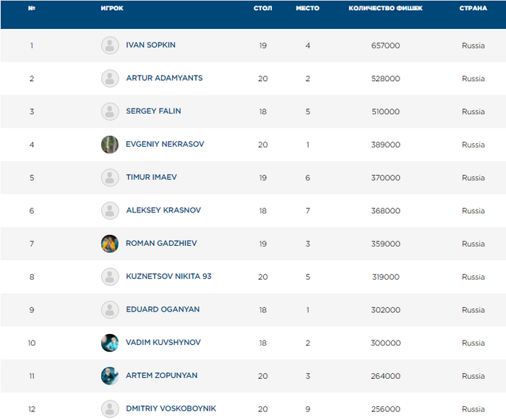Click the СТОЛ column header
The height and width of the screenshot is (420, 506).
pyautogui.click(x=262, y=9)
